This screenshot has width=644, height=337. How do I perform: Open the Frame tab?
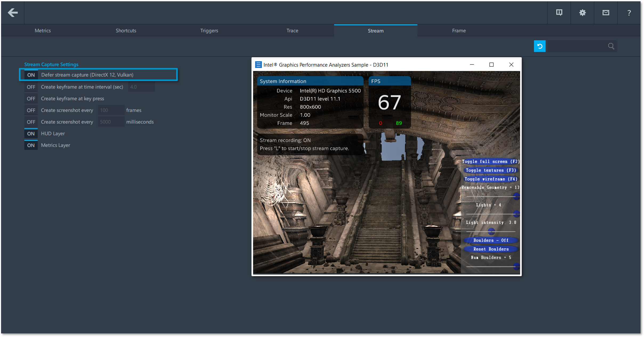(459, 31)
